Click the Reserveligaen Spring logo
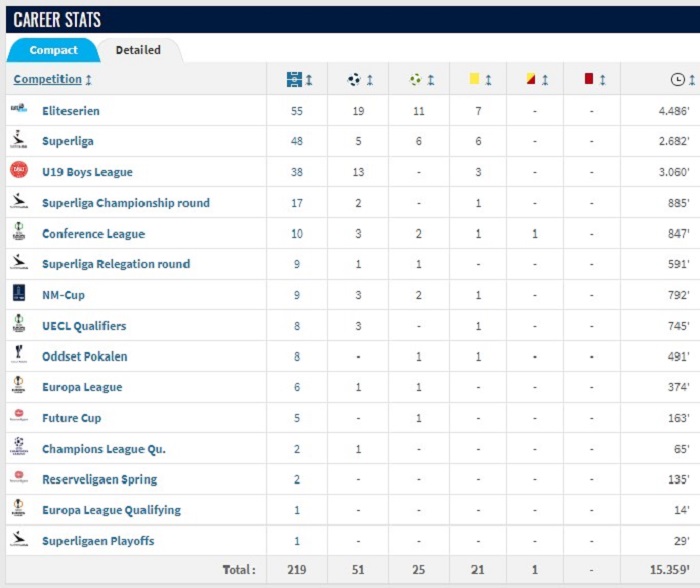This screenshot has width=700, height=588. click(19, 477)
